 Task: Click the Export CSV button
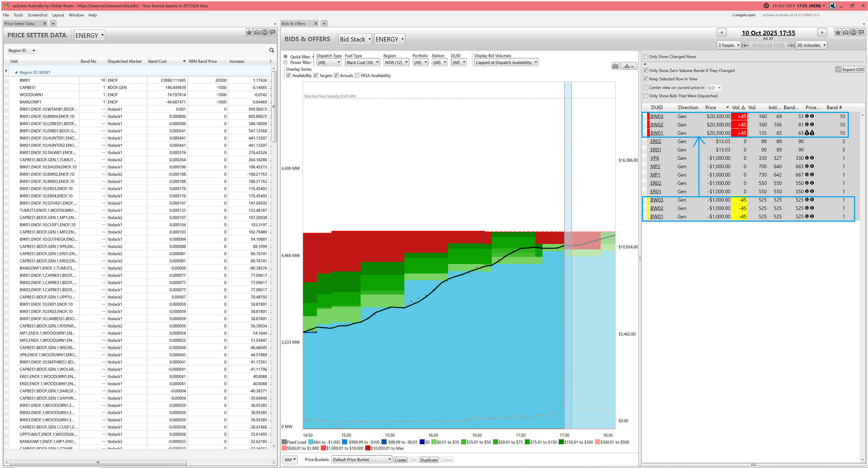click(x=849, y=70)
